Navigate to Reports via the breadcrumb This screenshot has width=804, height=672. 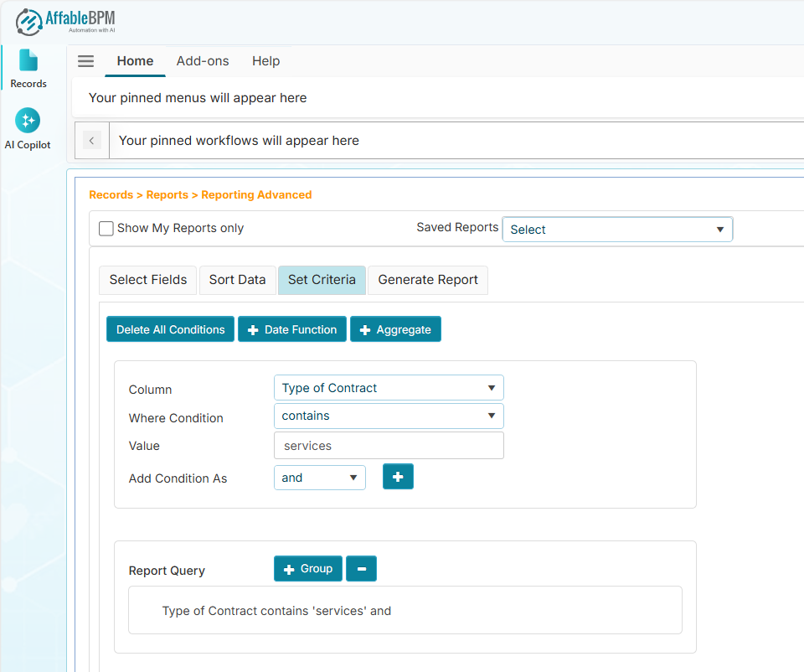pos(167,194)
